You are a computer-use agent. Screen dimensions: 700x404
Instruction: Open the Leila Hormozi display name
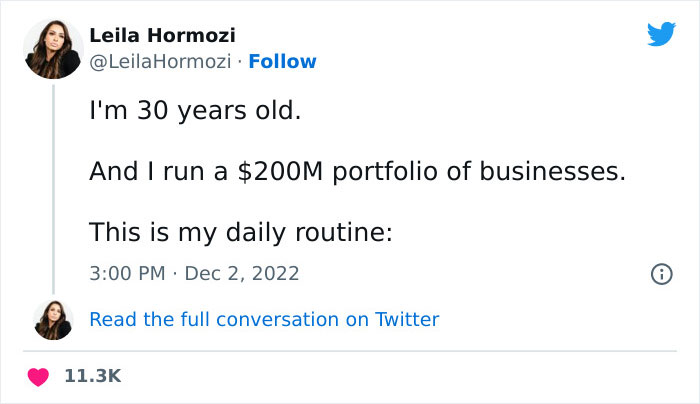(163, 36)
